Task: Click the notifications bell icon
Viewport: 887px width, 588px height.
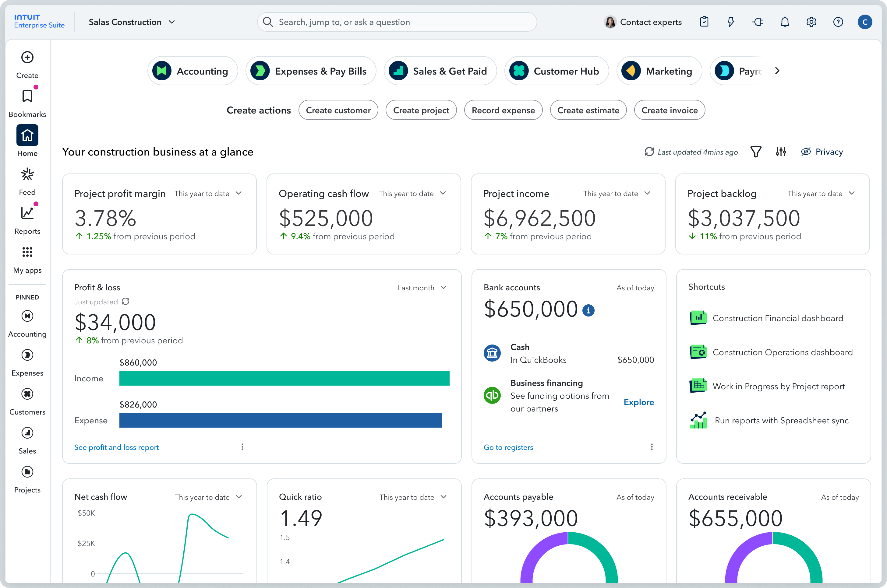Action: point(785,22)
